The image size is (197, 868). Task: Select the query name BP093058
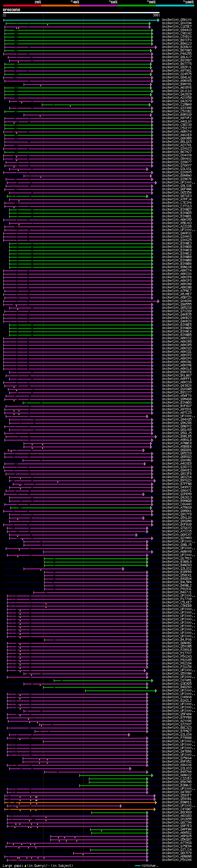tap(11, 10)
